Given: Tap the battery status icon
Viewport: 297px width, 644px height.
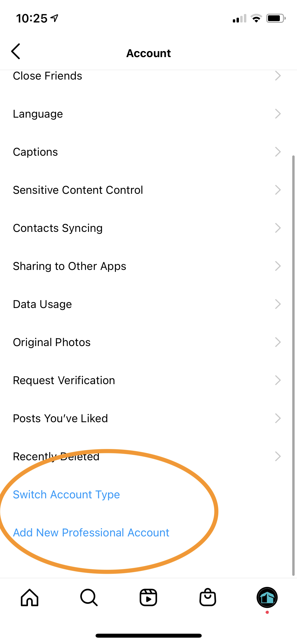Looking at the screenshot, I should point(276,19).
